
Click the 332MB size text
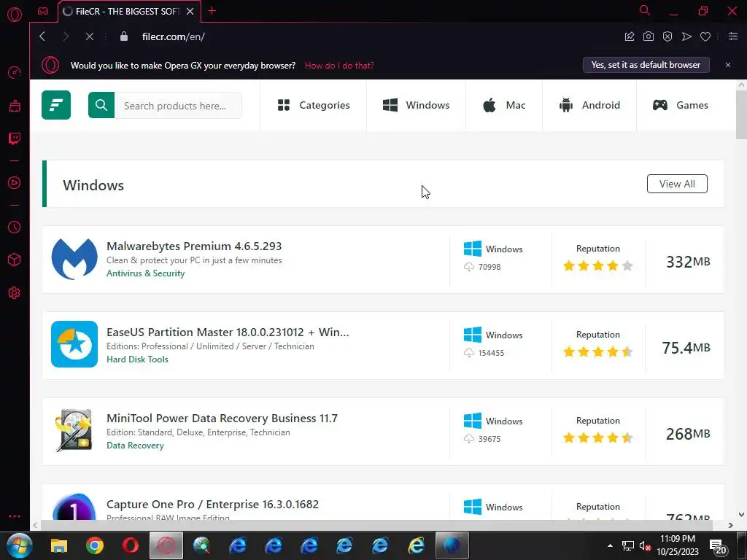click(x=688, y=262)
